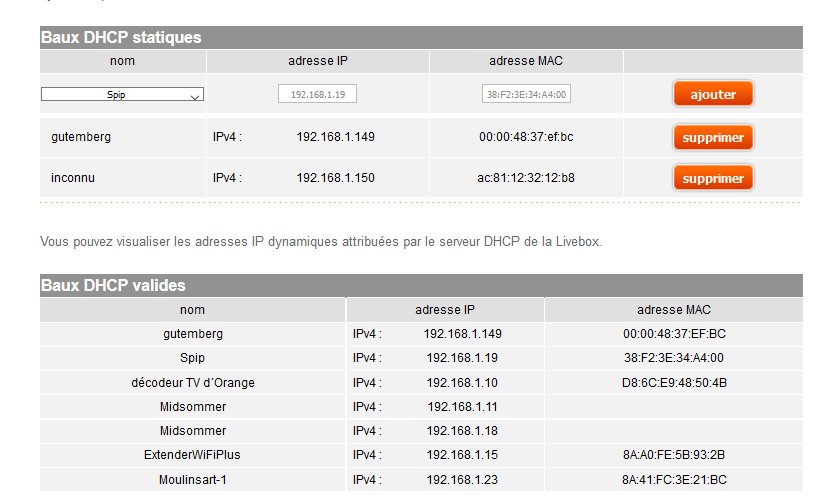This screenshot has width=817, height=503.
Task: Click MAC address ac:81:12:32:12:b8
Action: tap(526, 178)
